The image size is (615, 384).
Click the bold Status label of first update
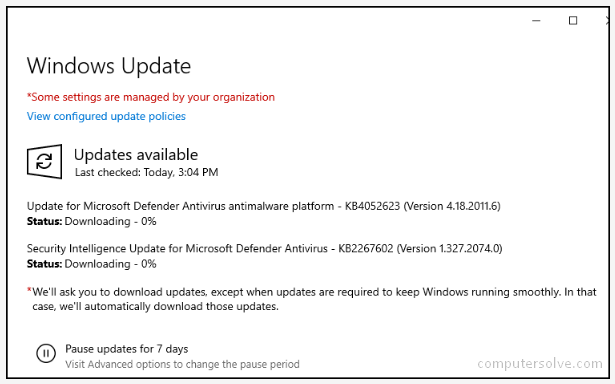44,222
